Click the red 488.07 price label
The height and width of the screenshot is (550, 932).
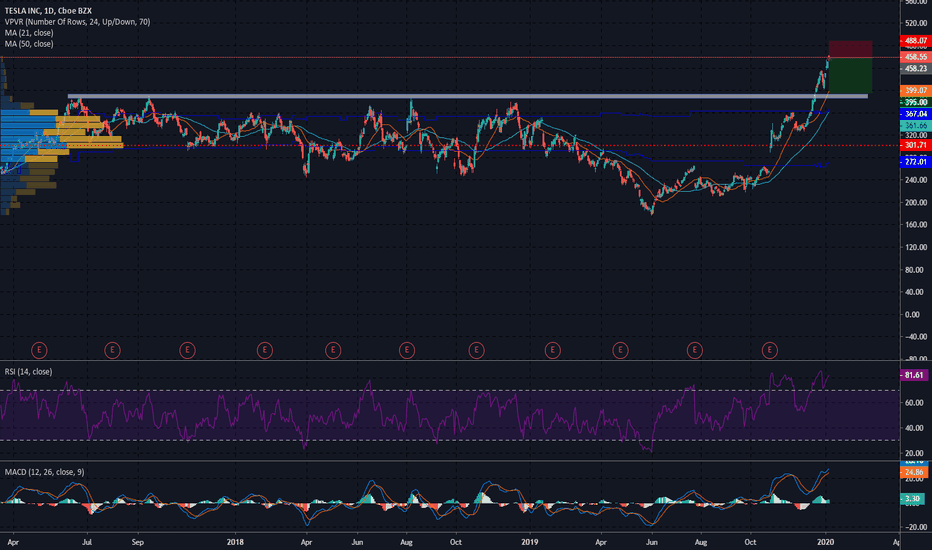pyautogui.click(x=915, y=40)
